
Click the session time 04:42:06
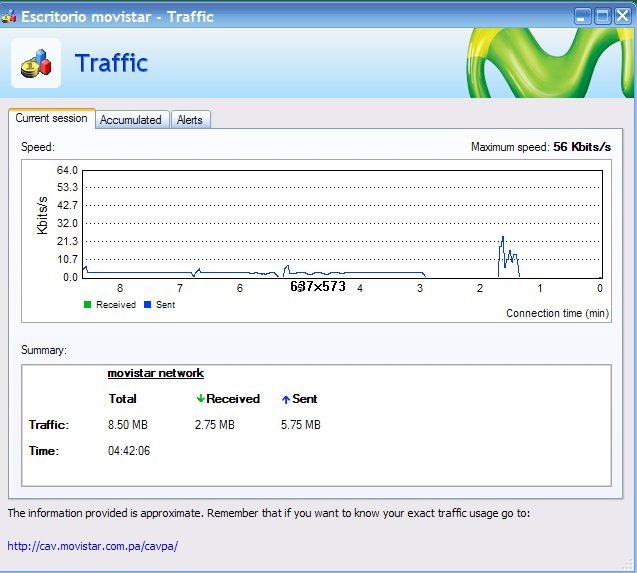[x=129, y=451]
